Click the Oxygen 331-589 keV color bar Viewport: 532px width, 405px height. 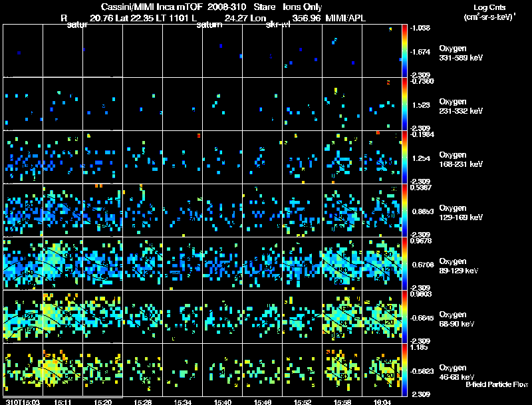(404, 51)
